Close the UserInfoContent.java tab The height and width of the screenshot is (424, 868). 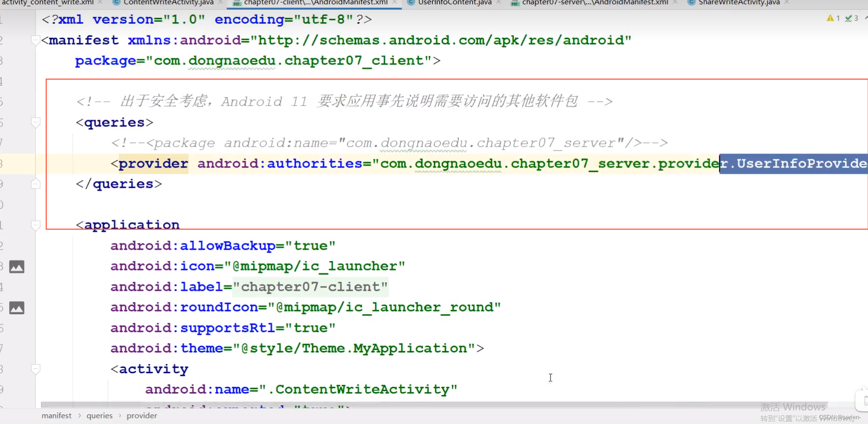click(x=499, y=2)
